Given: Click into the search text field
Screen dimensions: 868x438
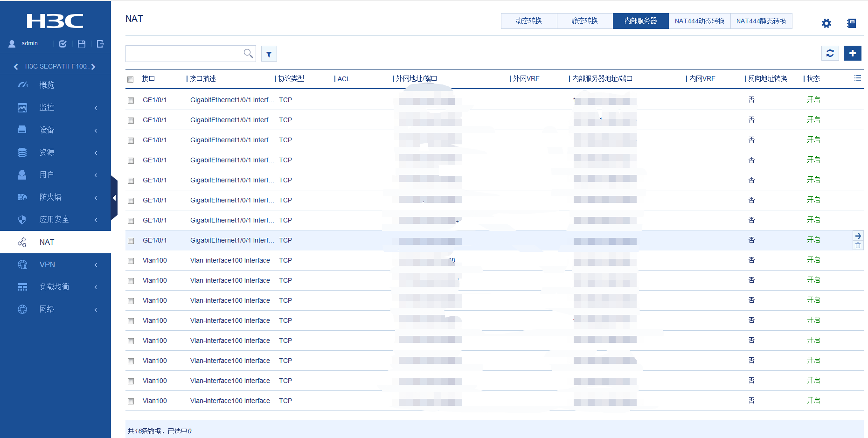Looking at the screenshot, I should point(184,54).
